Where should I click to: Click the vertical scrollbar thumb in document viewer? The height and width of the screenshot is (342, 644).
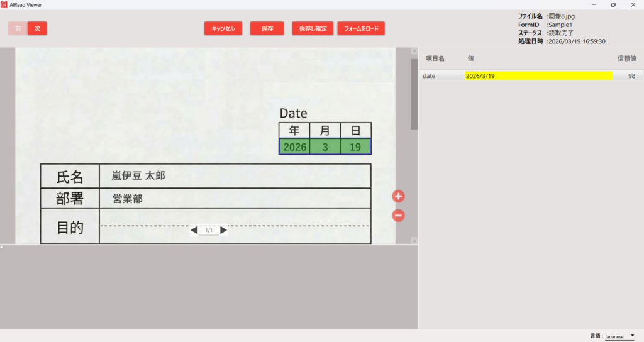click(414, 94)
